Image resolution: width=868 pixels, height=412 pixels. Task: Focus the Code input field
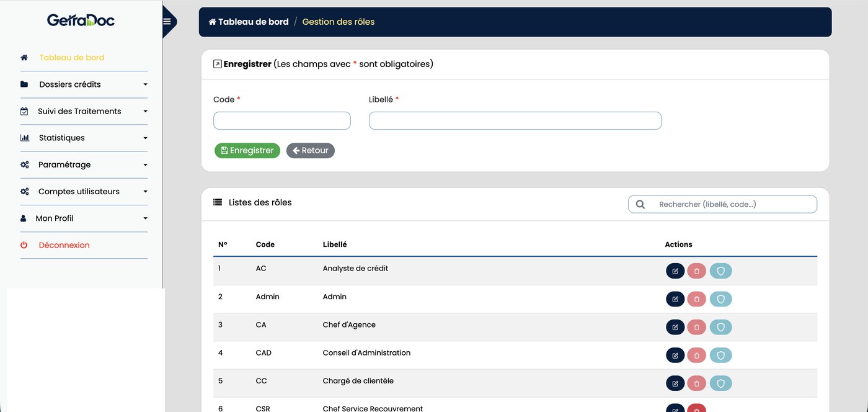coord(282,120)
